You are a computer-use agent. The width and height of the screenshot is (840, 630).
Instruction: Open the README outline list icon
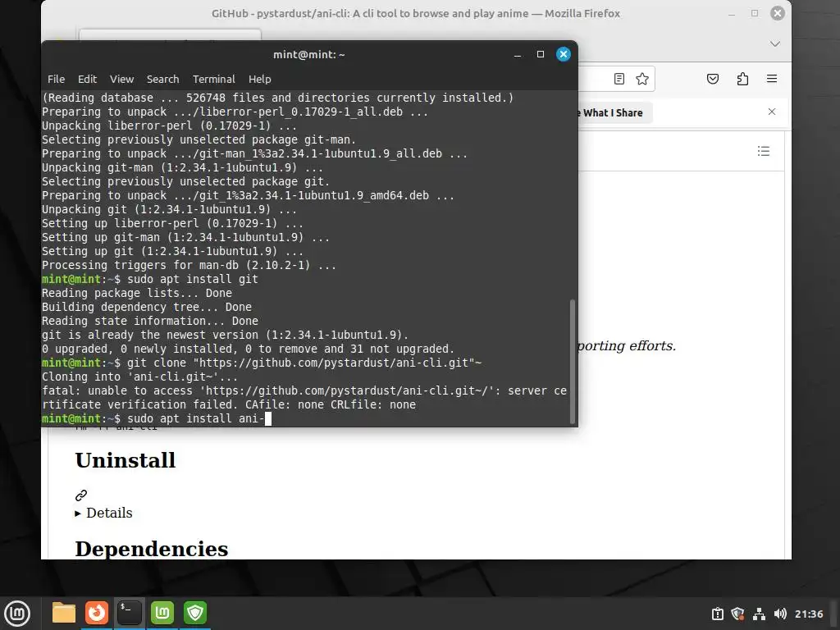764,151
